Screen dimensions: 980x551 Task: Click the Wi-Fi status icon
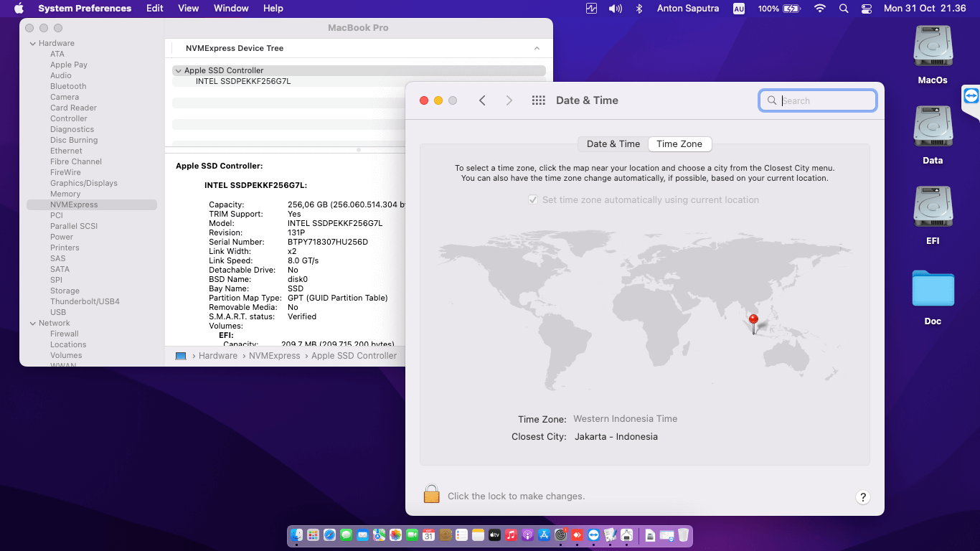(820, 9)
